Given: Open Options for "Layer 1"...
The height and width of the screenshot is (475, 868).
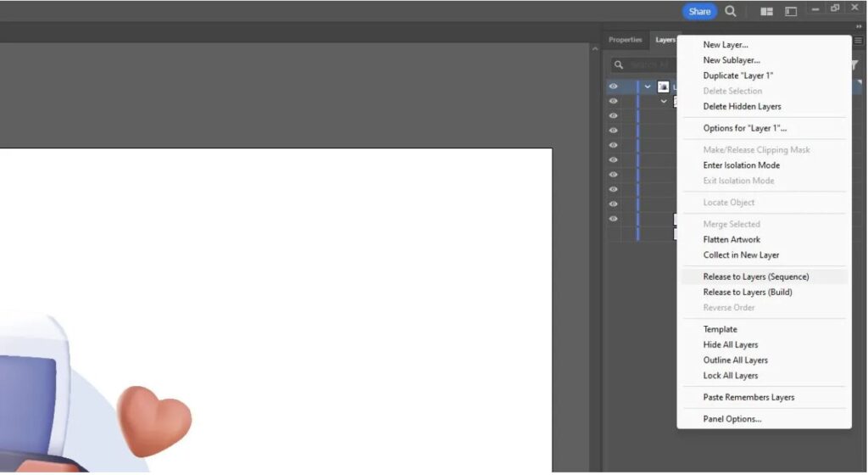Looking at the screenshot, I should click(x=744, y=128).
